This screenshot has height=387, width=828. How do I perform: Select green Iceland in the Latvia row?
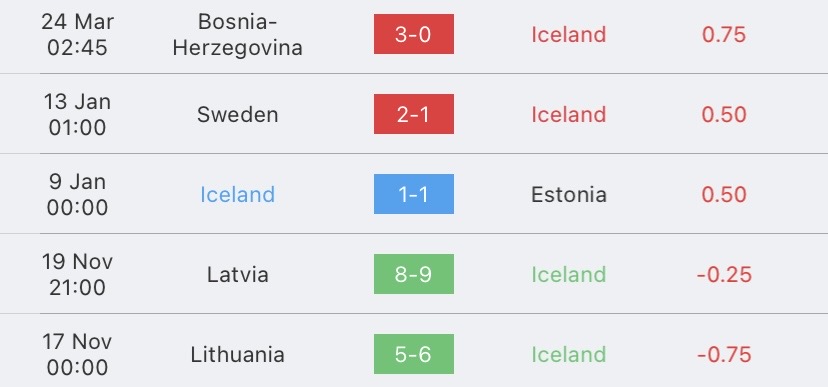[x=568, y=275]
